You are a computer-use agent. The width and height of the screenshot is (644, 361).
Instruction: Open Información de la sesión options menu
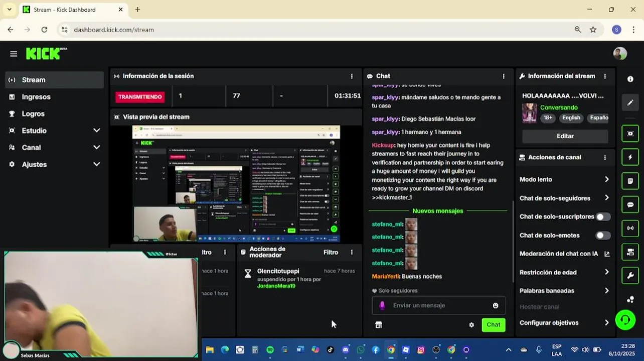click(x=352, y=76)
